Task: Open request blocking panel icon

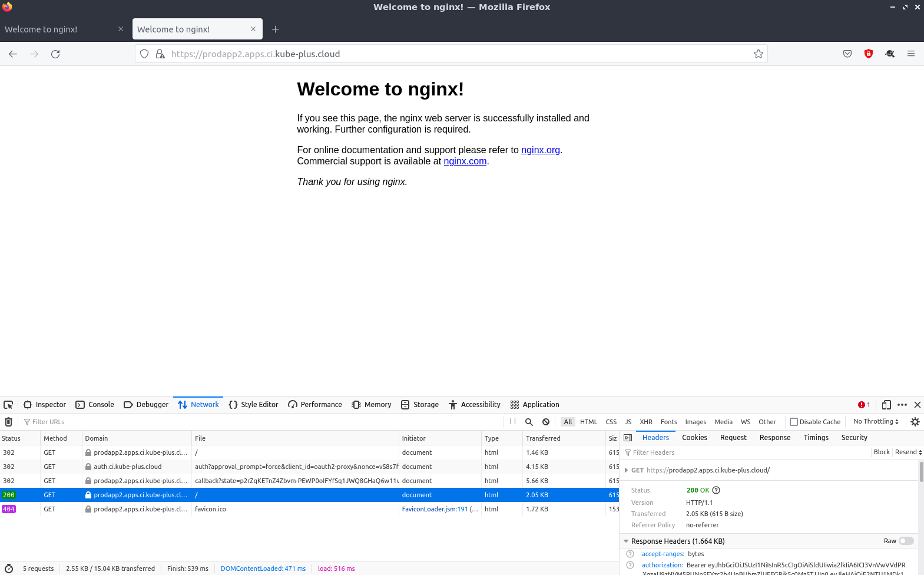Action: click(546, 422)
